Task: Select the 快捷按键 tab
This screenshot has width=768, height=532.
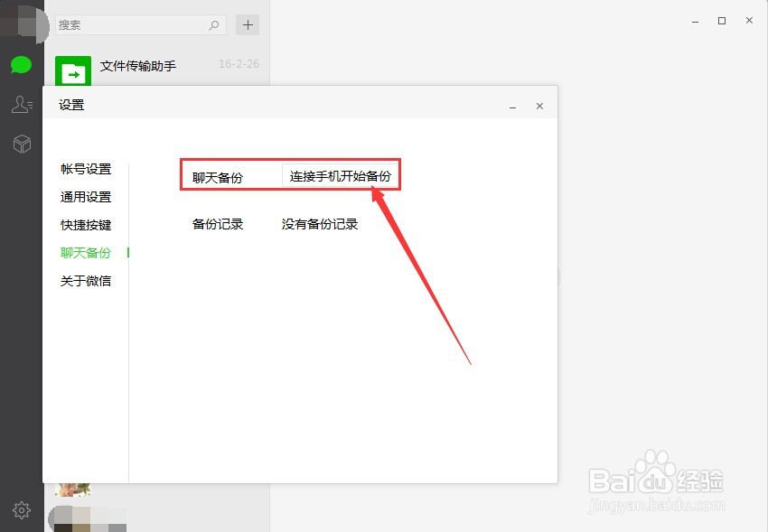Action: [x=86, y=225]
